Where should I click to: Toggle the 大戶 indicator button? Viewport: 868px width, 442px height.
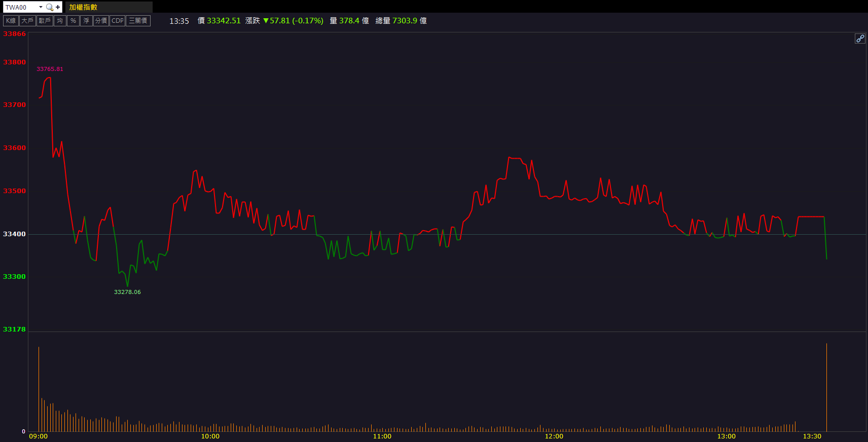click(x=27, y=21)
